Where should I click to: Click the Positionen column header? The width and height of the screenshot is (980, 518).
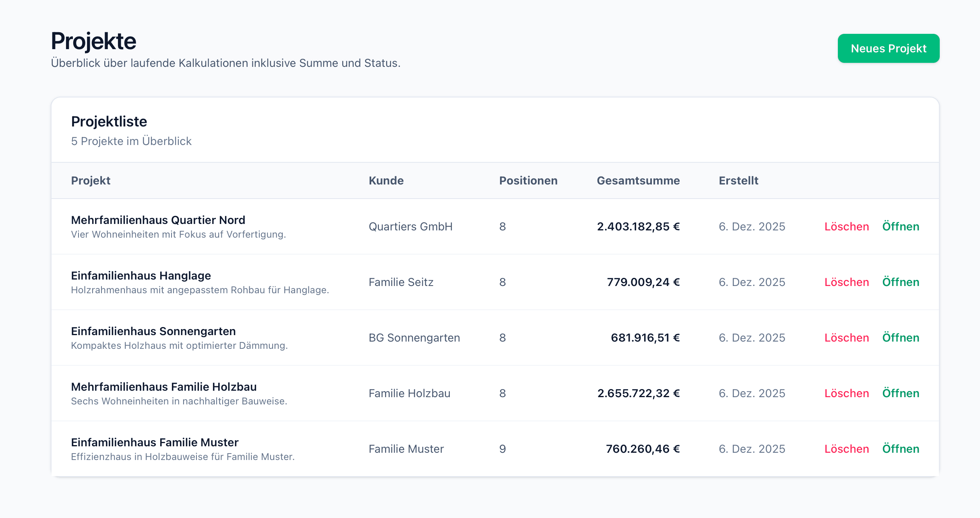(528, 180)
